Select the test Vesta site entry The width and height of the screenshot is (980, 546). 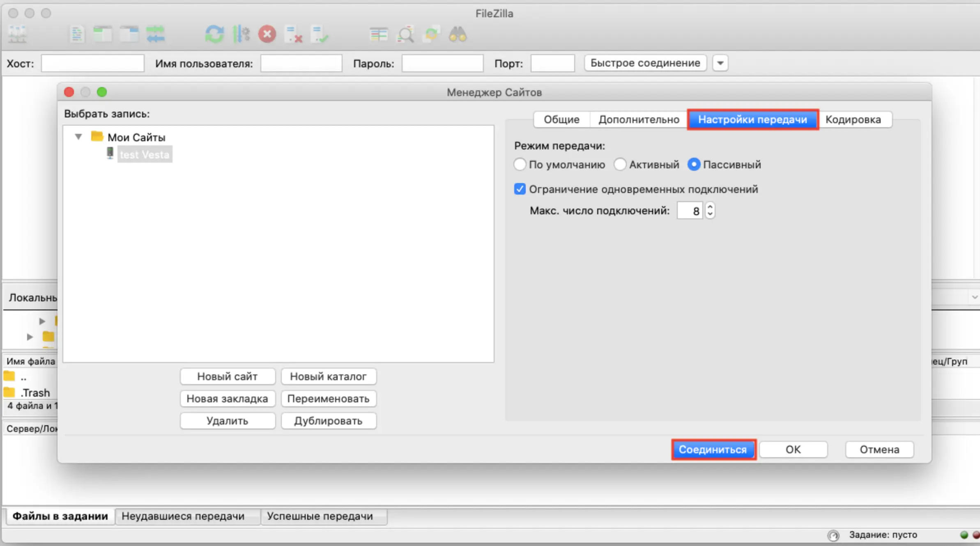[x=145, y=154]
